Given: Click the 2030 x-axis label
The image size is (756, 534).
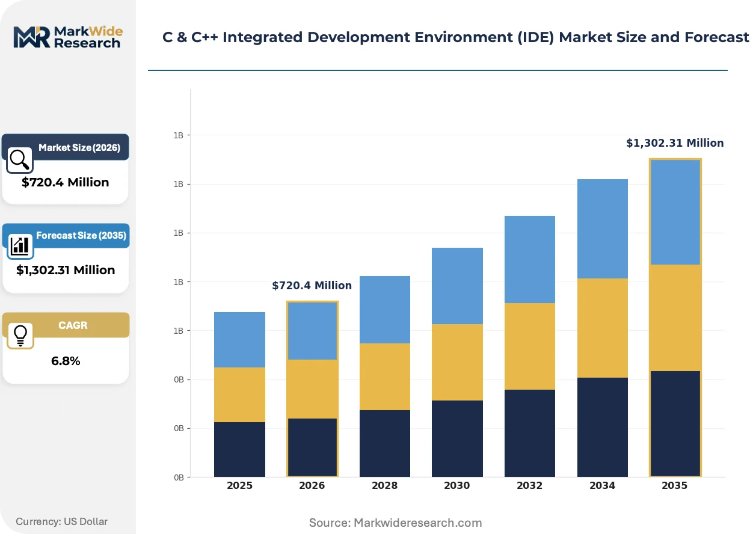Looking at the screenshot, I should point(457,486).
